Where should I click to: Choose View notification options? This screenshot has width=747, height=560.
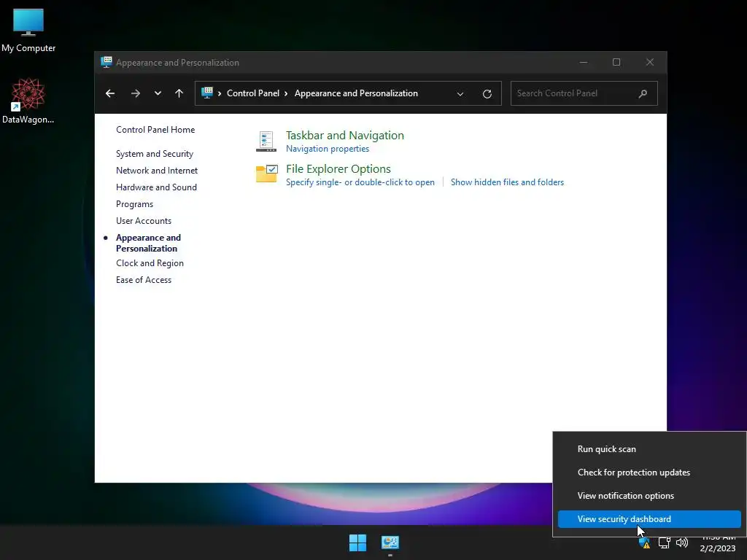[649, 496]
